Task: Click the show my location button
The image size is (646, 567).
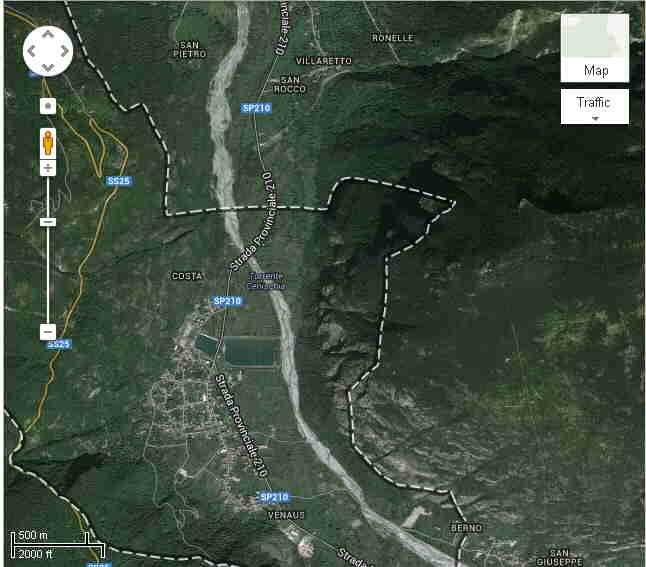Action: 47,105
